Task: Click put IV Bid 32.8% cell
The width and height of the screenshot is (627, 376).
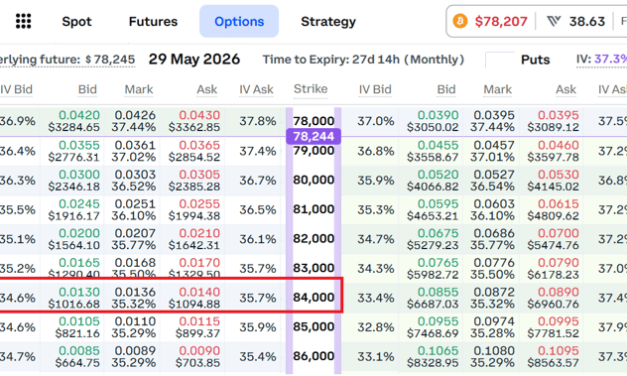Action: point(376,327)
